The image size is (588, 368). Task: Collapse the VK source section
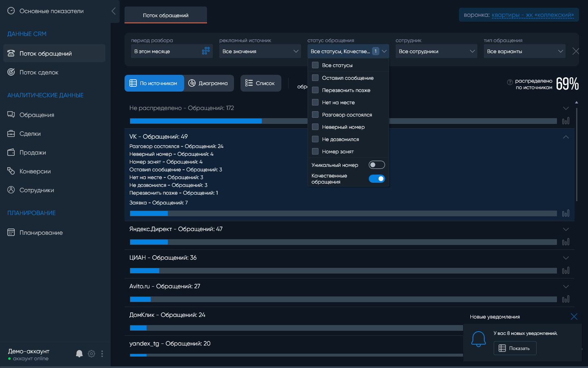click(566, 137)
